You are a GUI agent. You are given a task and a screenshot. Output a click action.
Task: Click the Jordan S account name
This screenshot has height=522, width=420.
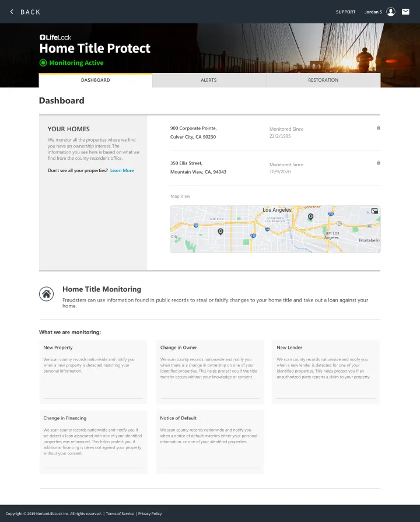point(373,12)
